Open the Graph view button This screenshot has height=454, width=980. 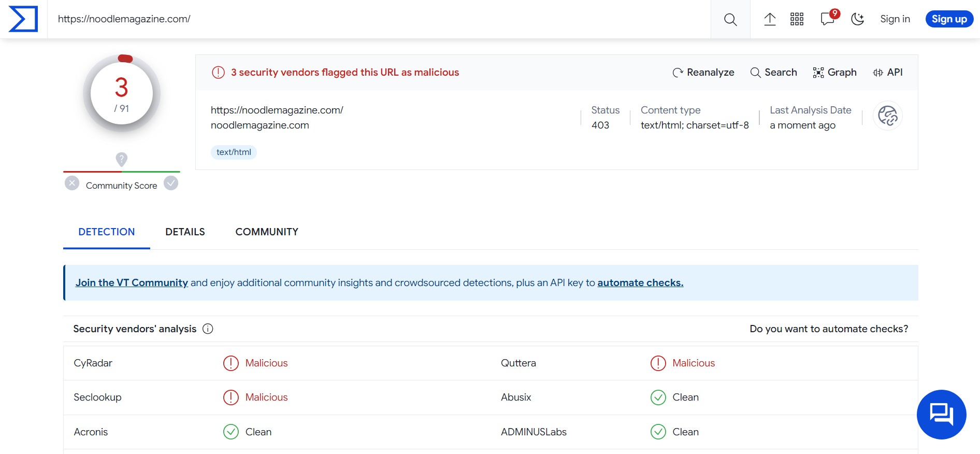pyautogui.click(x=835, y=73)
